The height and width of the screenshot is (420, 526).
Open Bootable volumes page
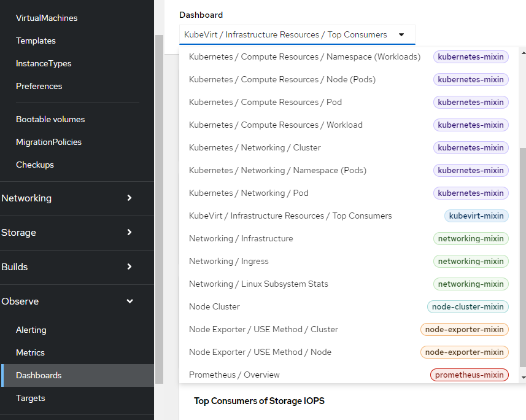[x=50, y=119]
